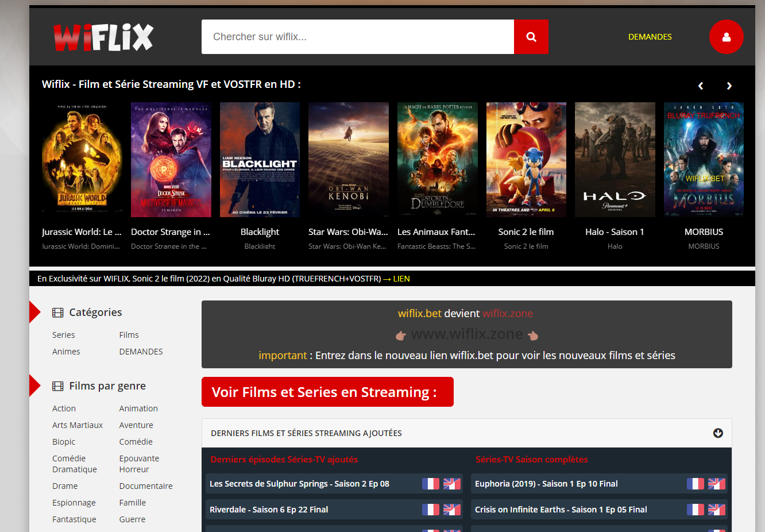Click French flag for Les Secrets de Sulphur Springs
Viewport: 765px width, 532px height.
click(x=431, y=484)
